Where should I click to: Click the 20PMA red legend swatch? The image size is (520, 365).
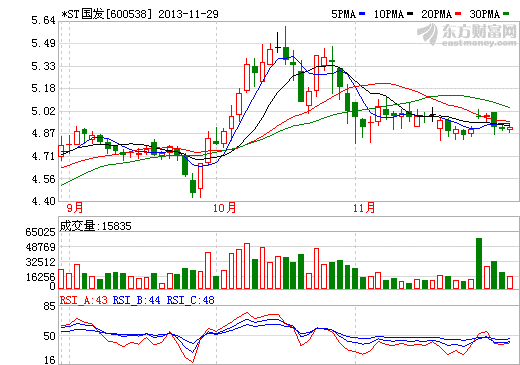[458, 14]
